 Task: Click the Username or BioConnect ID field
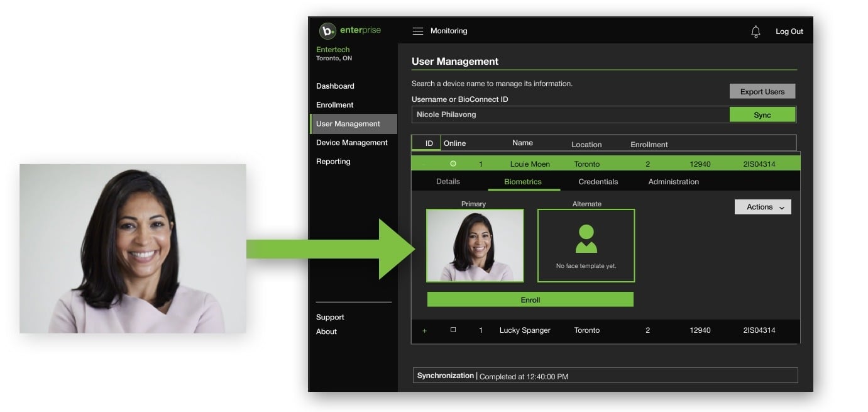click(566, 114)
